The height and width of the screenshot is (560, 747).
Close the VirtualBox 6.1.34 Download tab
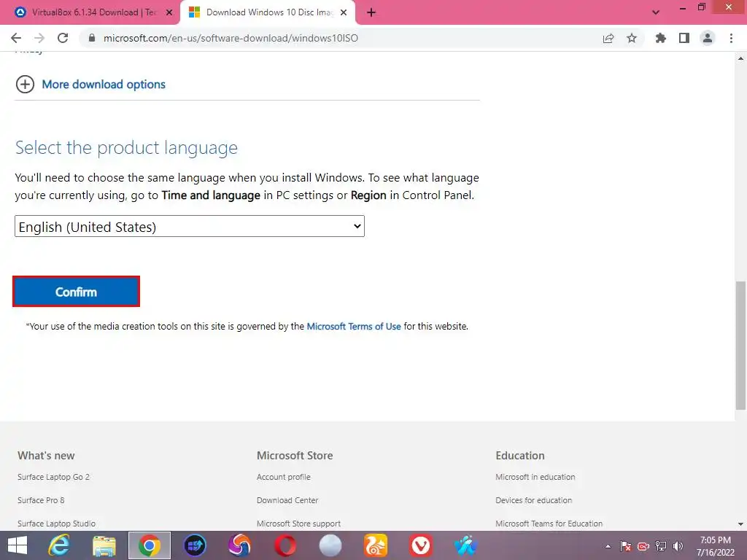tap(169, 12)
